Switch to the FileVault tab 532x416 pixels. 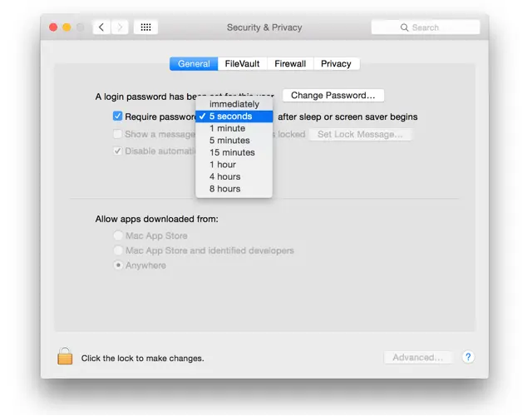coord(242,63)
